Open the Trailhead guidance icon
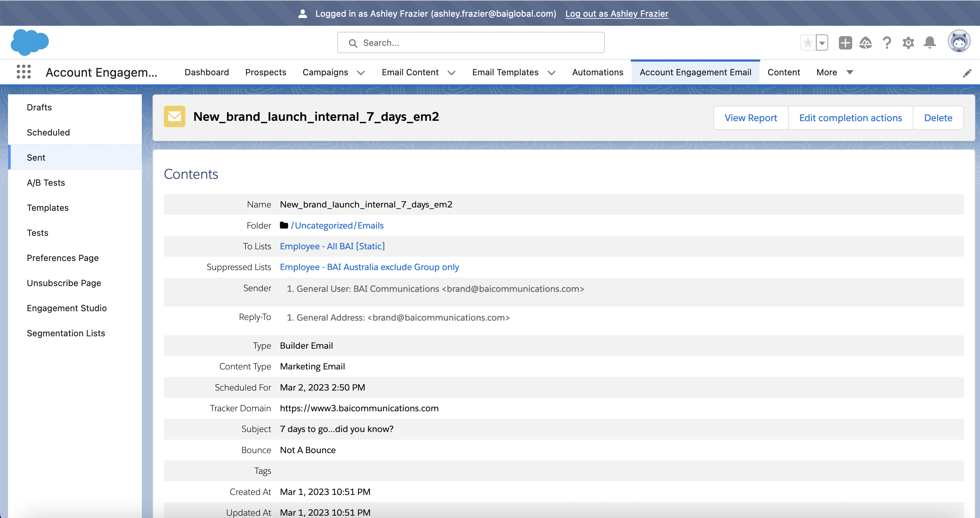The height and width of the screenshot is (518, 980). (866, 42)
